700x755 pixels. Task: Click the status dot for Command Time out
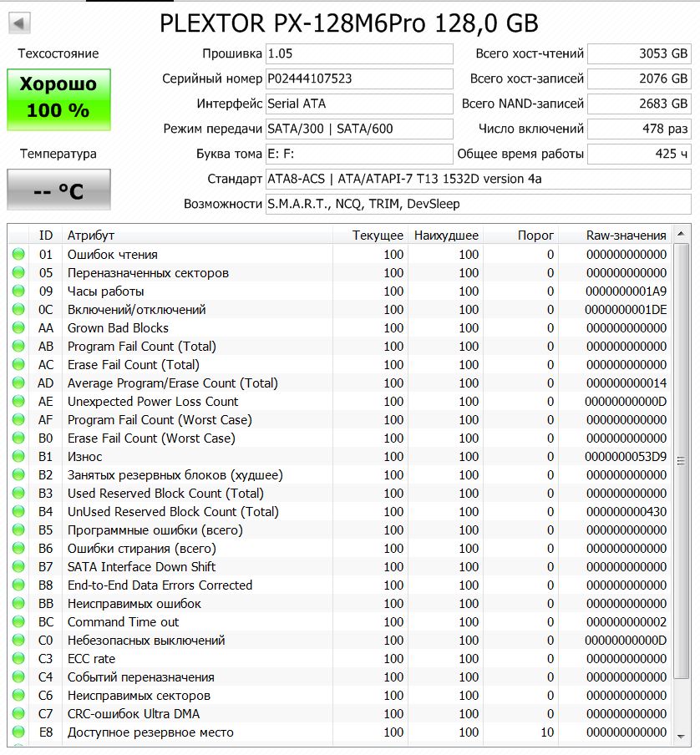tap(18, 621)
